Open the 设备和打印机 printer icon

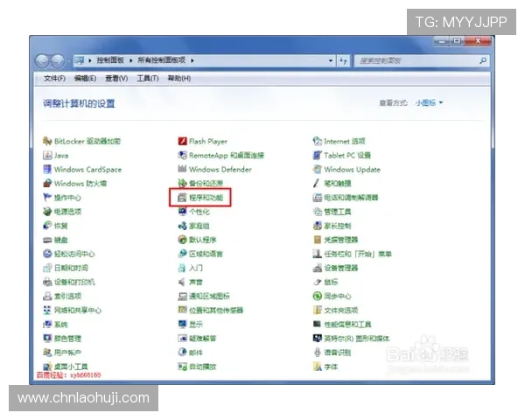pyautogui.click(x=47, y=282)
